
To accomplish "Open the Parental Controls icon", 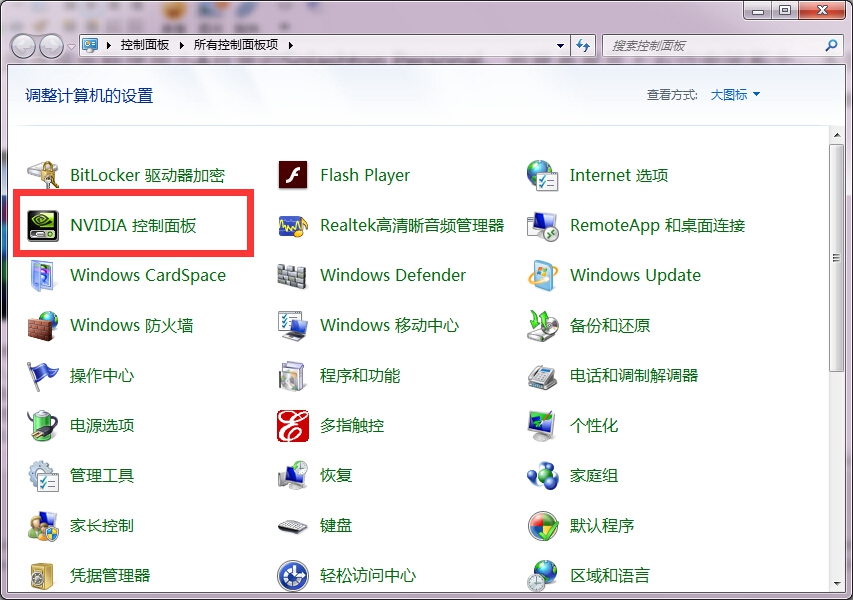I will click(43, 525).
